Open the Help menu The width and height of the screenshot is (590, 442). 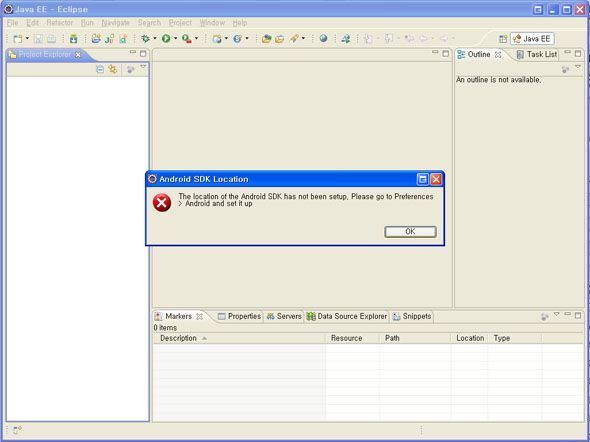240,23
